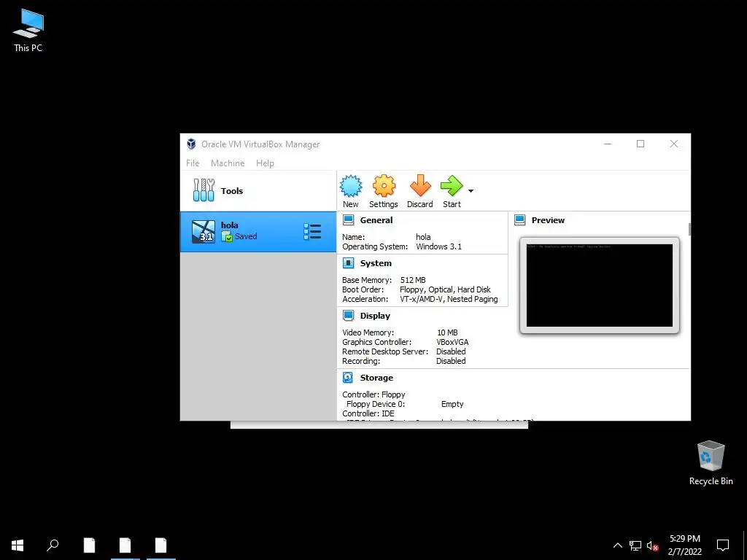
Task: Show hidden system tray icons
Action: tap(617, 545)
